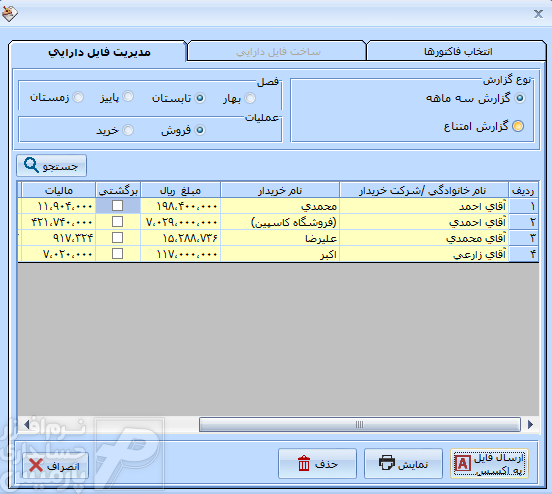Image resolution: width=552 pixels, height=494 pixels.
Task: Select row number ۲ header cell
Action: click(x=523, y=222)
